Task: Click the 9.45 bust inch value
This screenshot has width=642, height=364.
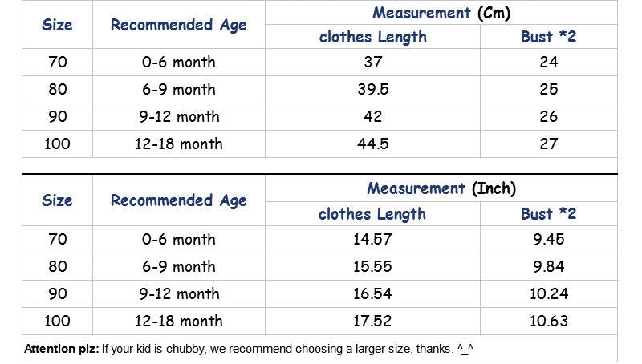Action: click(x=549, y=239)
